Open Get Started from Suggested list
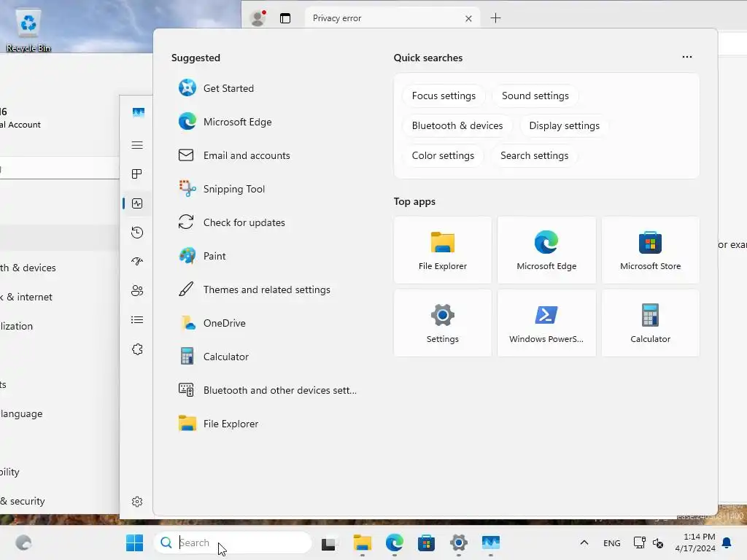Viewport: 747px width, 560px height. [216, 88]
